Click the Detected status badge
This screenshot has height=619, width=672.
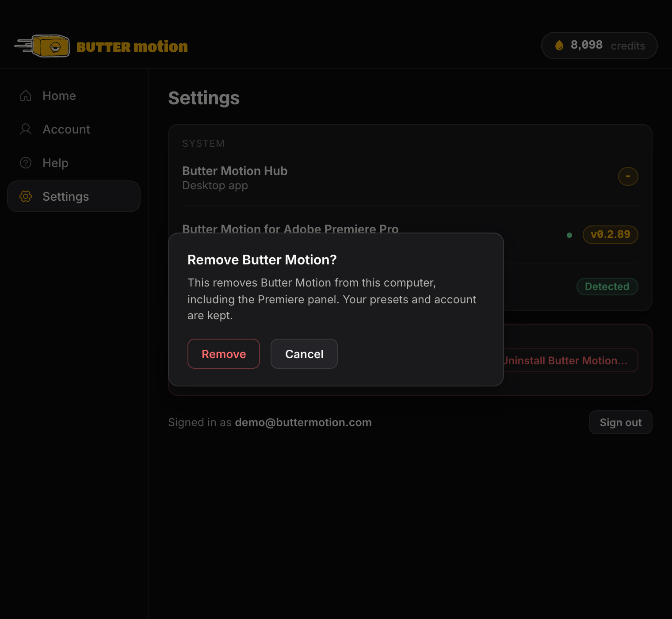[607, 287]
